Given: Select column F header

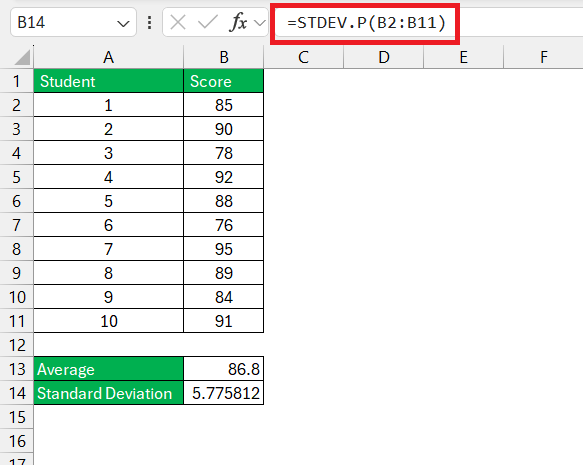Looking at the screenshot, I should (543, 57).
